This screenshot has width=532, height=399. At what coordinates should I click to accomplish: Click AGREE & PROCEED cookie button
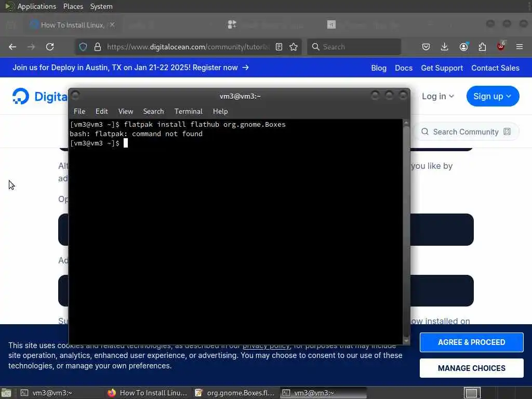tap(471, 342)
